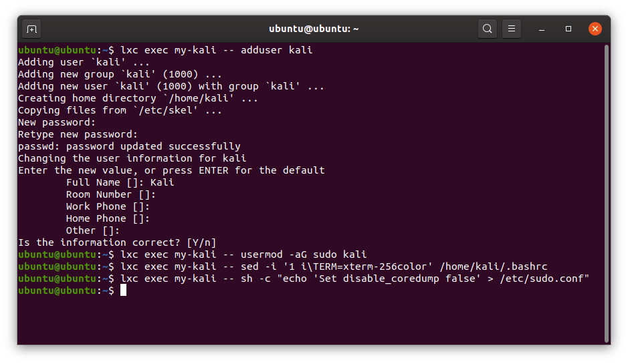The width and height of the screenshot is (628, 364).
Task: Click the 'Copying files from /etc/skel' line
Action: click(120, 110)
